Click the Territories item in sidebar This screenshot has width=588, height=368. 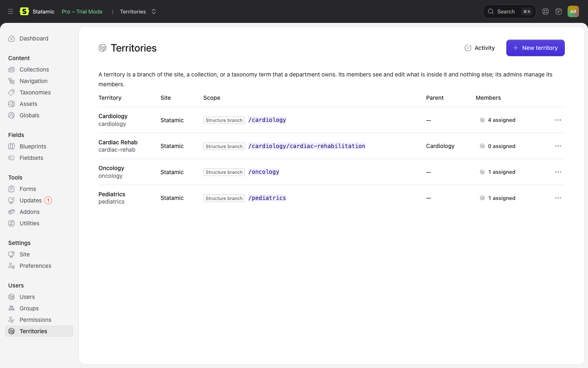[39, 331]
